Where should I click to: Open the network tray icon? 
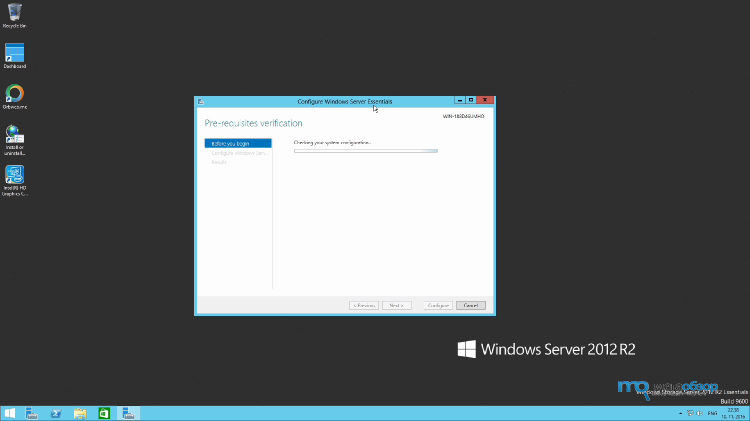pos(690,413)
